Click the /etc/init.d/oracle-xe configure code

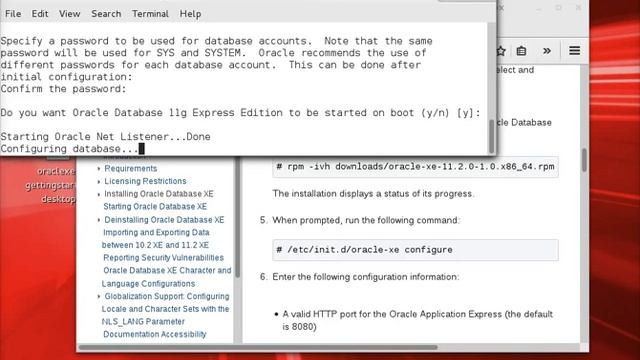click(416, 250)
